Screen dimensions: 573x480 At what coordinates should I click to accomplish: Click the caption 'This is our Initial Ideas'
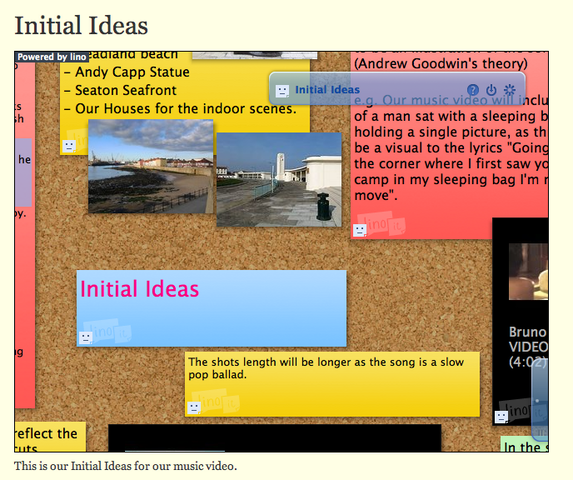(x=125, y=466)
